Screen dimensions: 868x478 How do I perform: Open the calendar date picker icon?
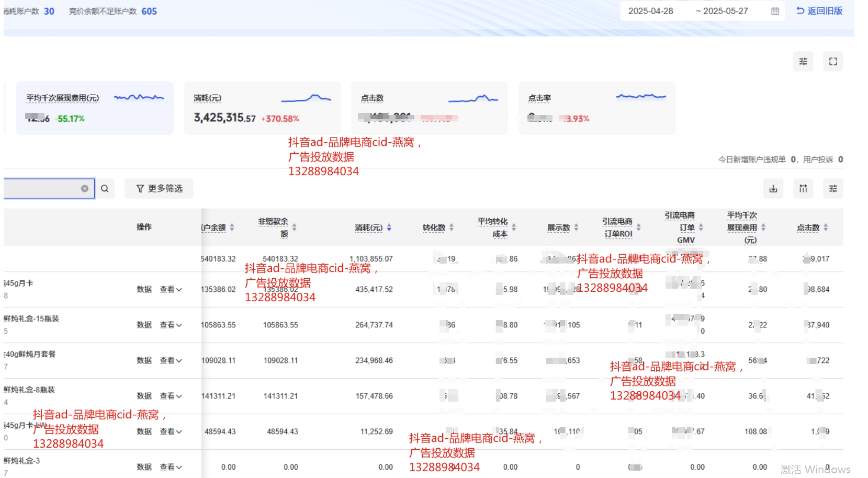tap(775, 11)
